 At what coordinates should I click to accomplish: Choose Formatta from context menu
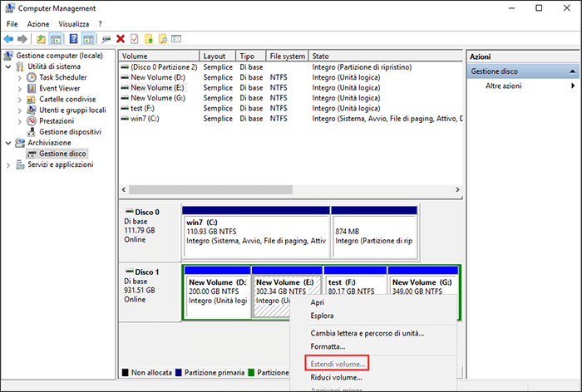tap(328, 346)
